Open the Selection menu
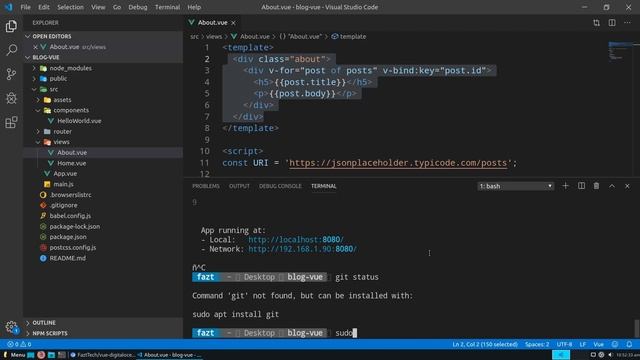 pos(70,7)
